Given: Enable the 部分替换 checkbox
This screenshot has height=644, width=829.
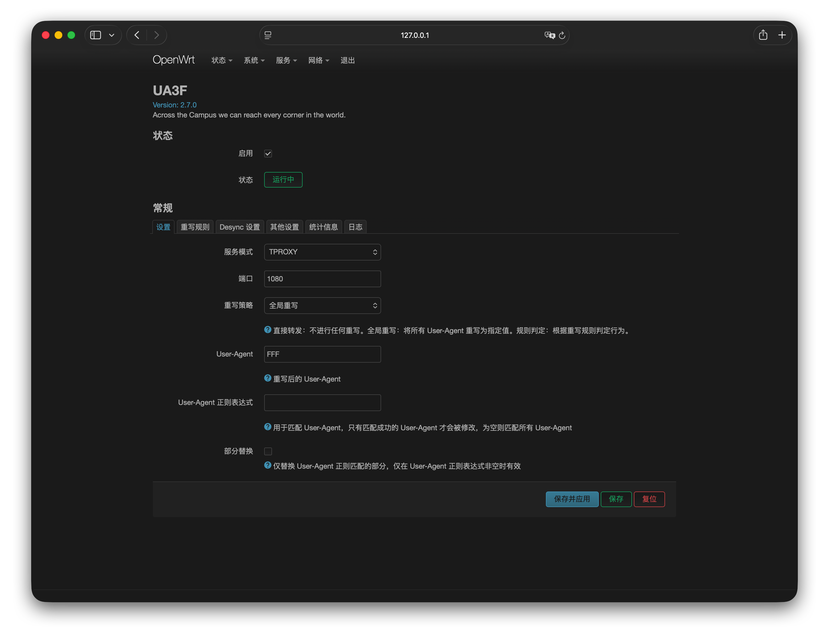Looking at the screenshot, I should (268, 451).
